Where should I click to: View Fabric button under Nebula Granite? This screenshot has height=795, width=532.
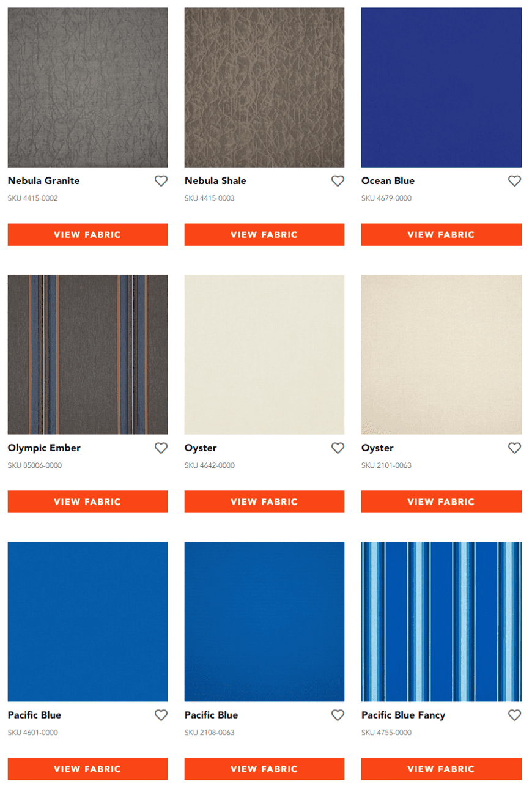coord(87,235)
